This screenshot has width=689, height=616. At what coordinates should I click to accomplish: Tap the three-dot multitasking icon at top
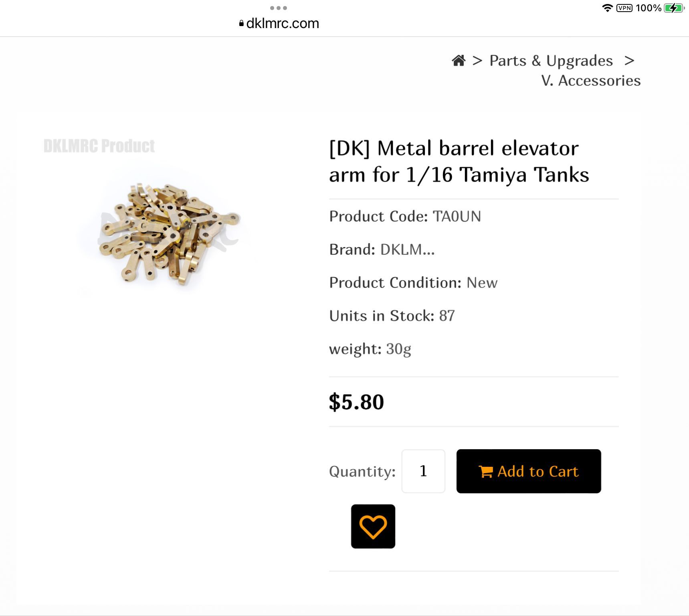(x=279, y=8)
